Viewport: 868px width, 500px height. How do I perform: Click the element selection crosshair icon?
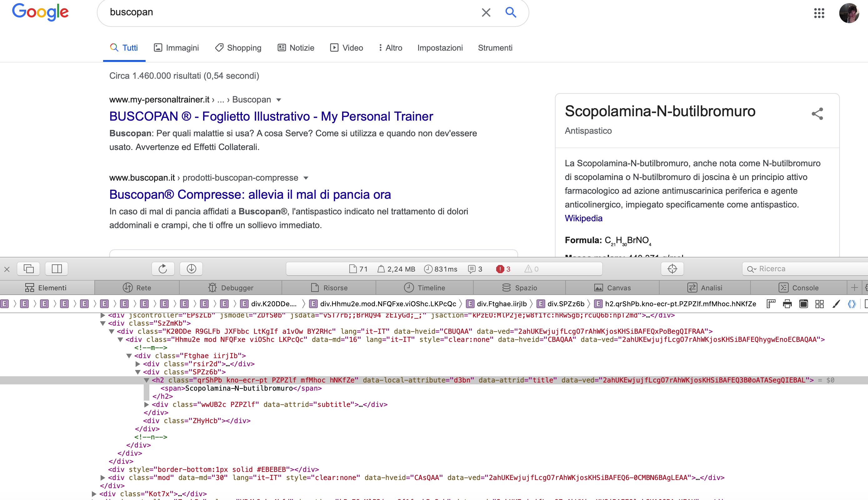pyautogui.click(x=672, y=269)
